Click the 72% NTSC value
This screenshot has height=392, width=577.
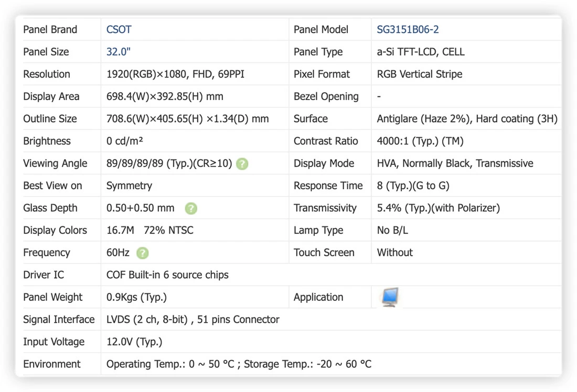tap(168, 230)
